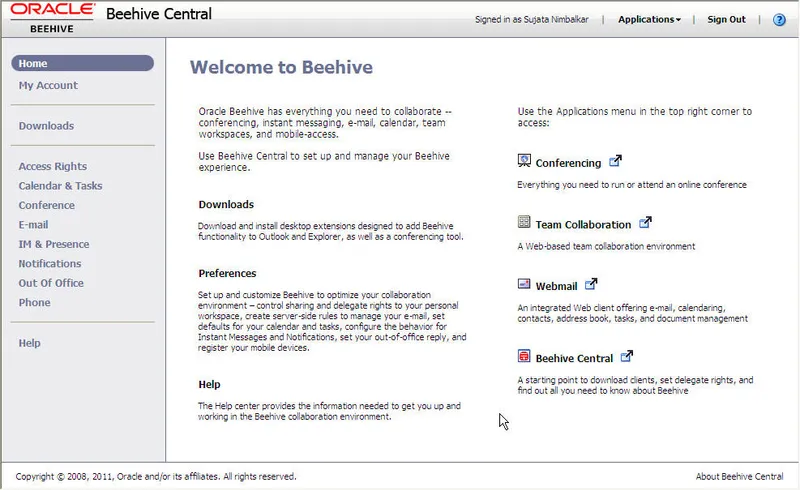Click the Preferences heading in main content

click(x=227, y=273)
